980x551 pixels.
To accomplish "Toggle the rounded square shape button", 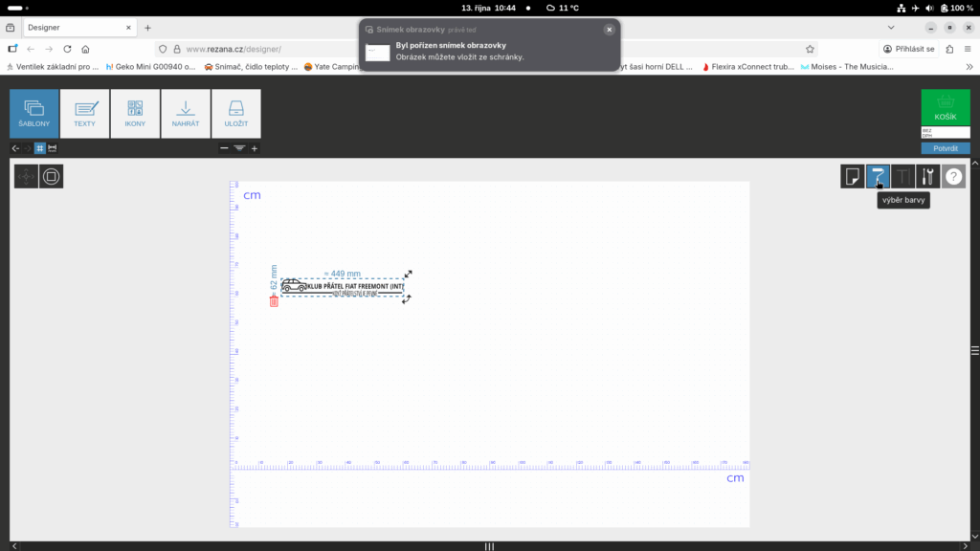I will (x=52, y=176).
